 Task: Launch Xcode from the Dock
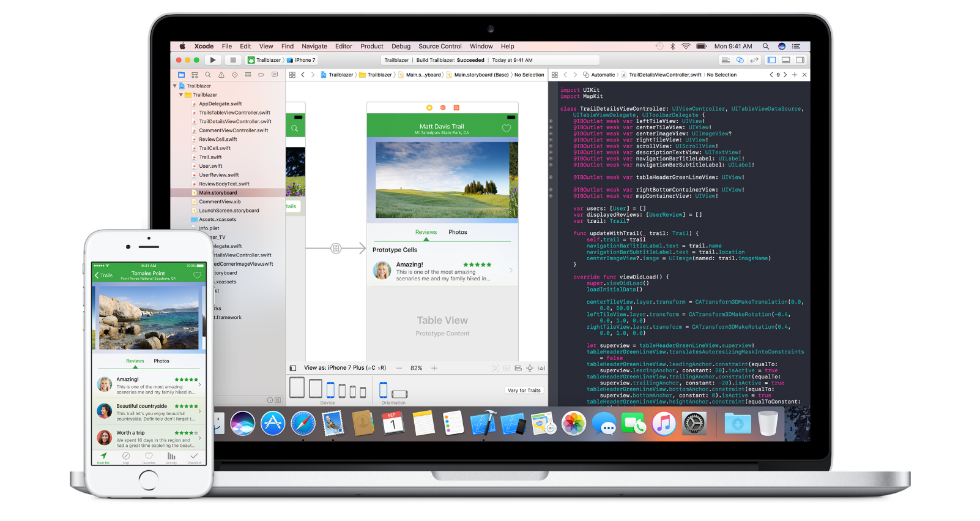click(483, 423)
